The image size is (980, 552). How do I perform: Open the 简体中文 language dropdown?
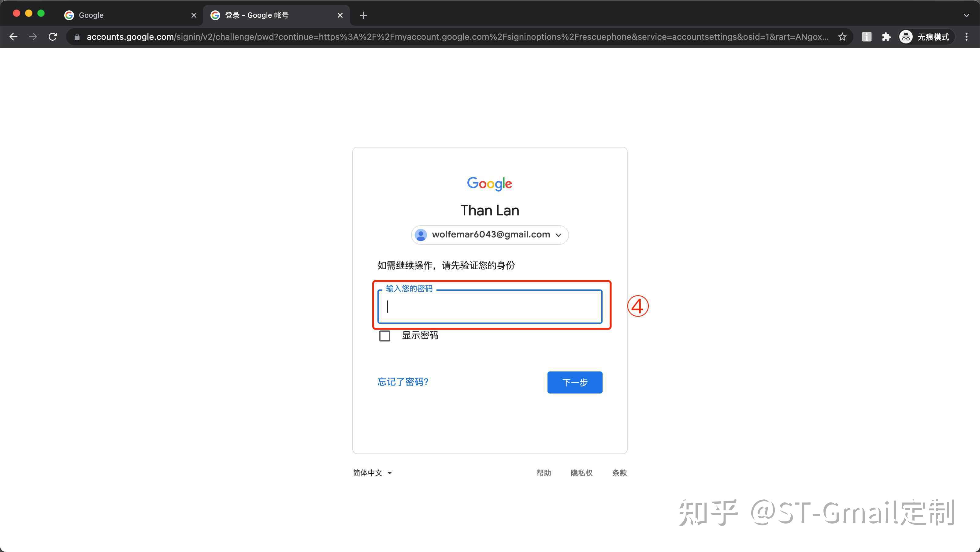372,473
